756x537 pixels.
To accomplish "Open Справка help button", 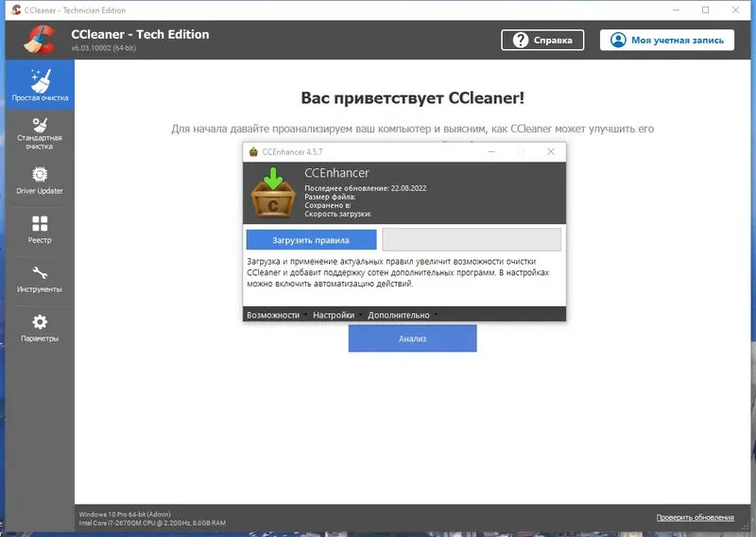I will click(x=542, y=40).
